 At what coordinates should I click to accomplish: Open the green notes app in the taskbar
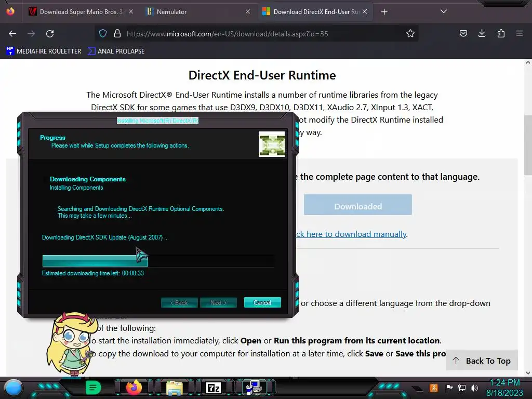[x=94, y=388]
